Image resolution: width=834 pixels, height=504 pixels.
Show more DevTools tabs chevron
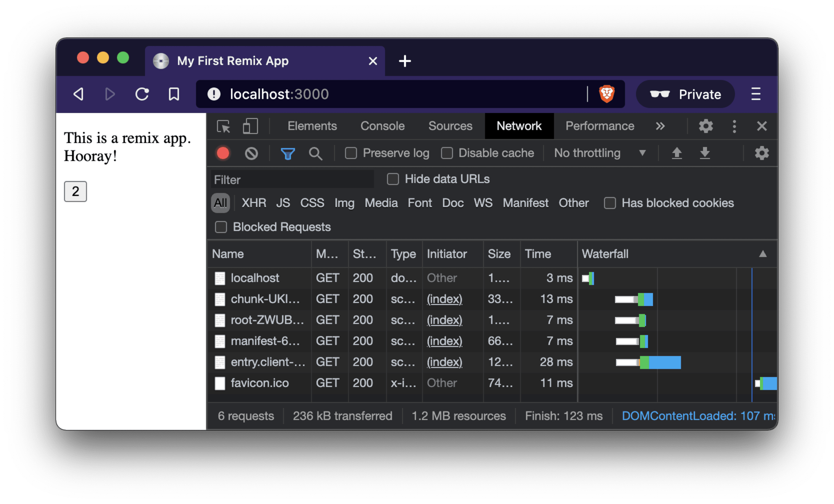[x=660, y=126]
